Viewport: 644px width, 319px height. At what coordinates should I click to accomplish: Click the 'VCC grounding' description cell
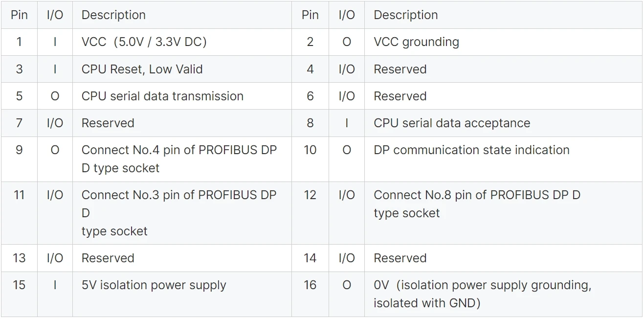[503, 42]
